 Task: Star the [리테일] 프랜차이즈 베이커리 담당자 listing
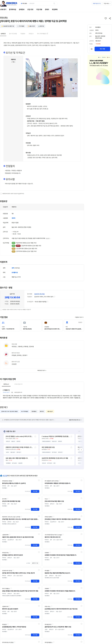point(39,552)
